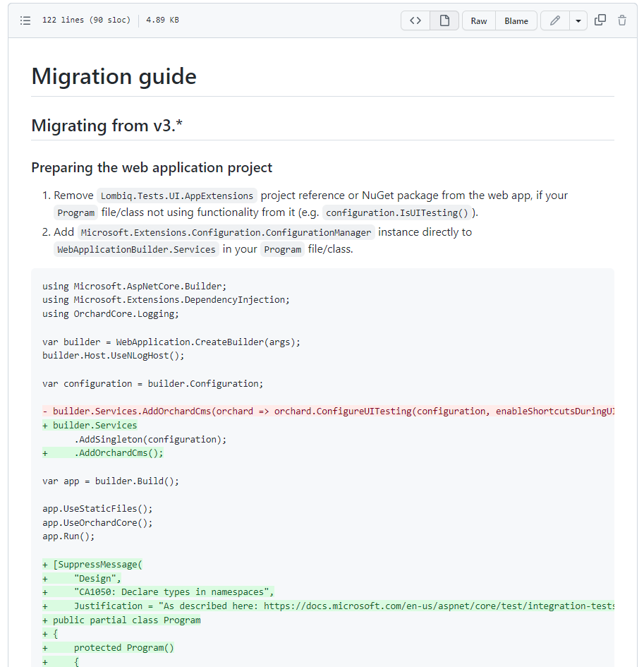Click the '"CA1050: Declare types in namespaces"' line

pos(158,592)
